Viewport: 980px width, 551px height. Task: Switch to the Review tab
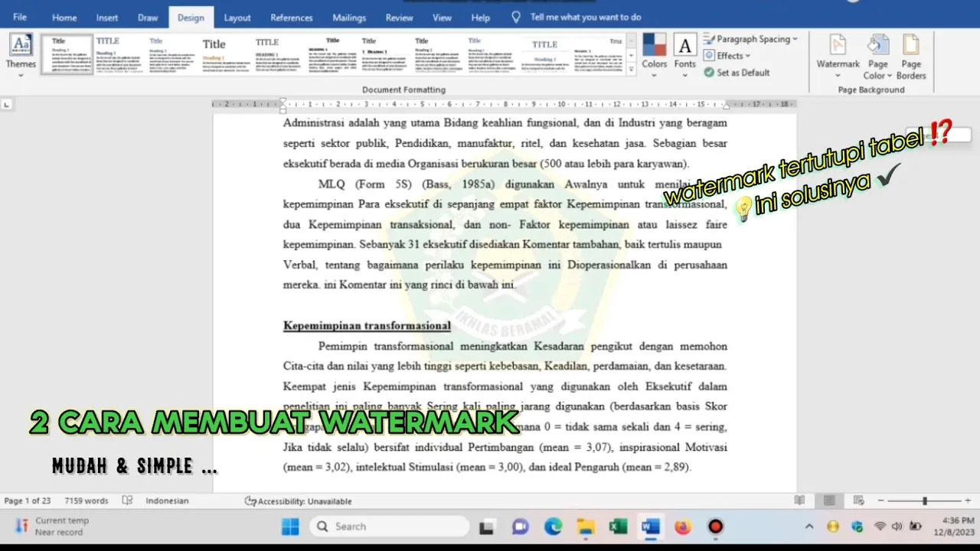400,18
